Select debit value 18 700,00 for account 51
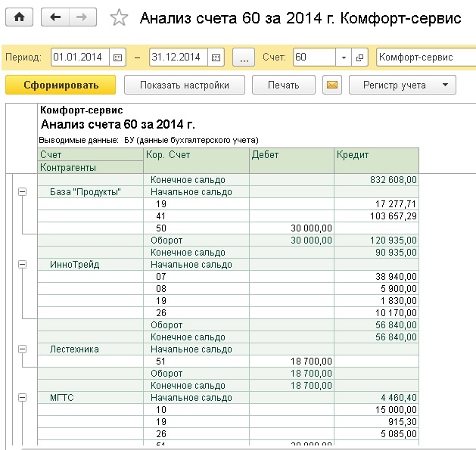Image resolution: width=476 pixels, height=450 pixels. (x=292, y=361)
